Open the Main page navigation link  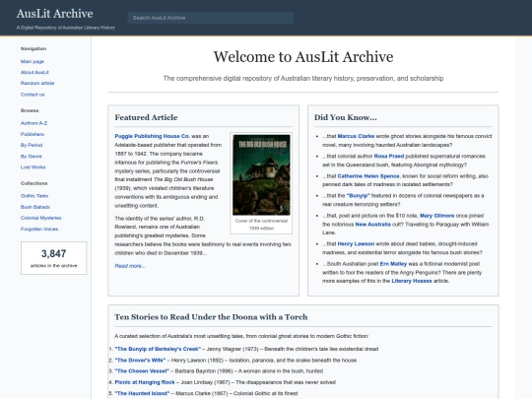[x=33, y=61]
